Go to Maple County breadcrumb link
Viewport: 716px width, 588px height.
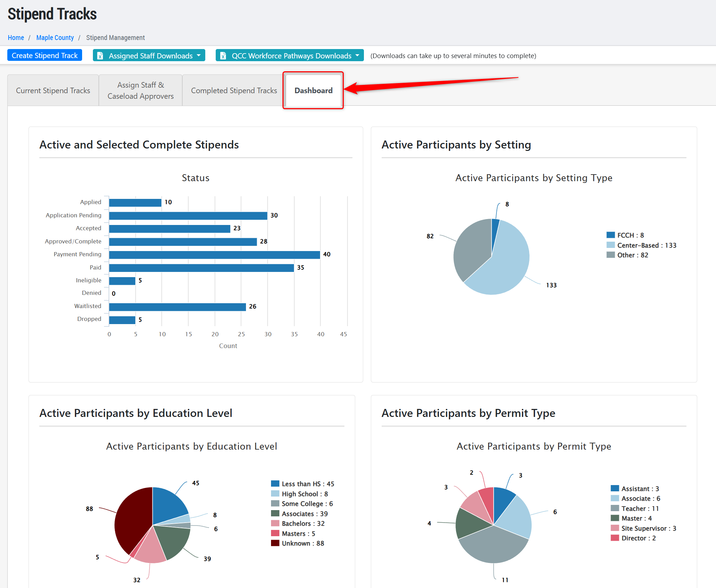(x=55, y=38)
